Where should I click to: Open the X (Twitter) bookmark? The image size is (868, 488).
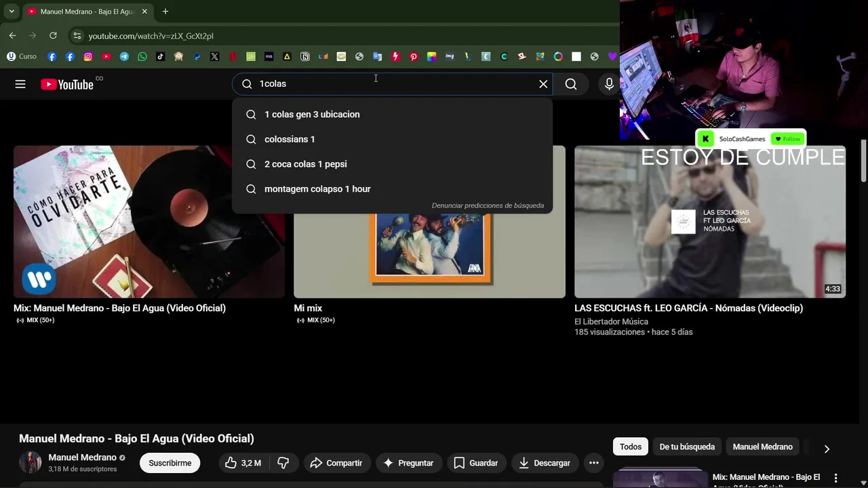click(x=215, y=57)
